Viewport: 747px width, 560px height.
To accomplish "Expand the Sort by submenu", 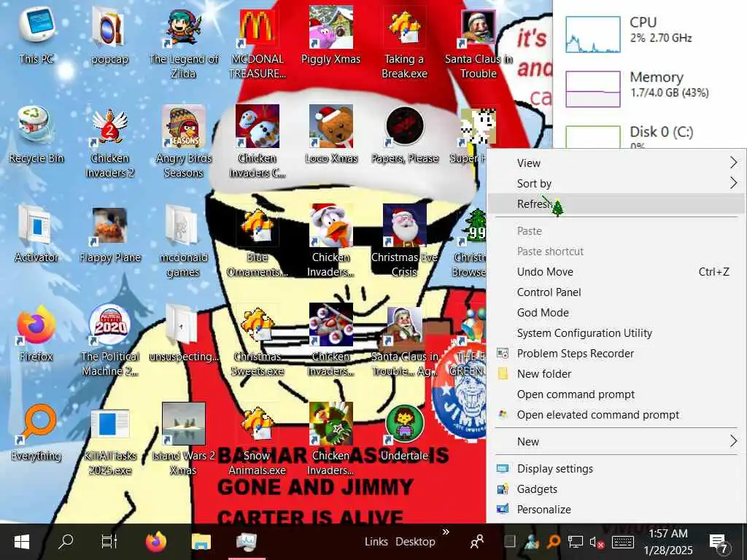I will point(616,183).
